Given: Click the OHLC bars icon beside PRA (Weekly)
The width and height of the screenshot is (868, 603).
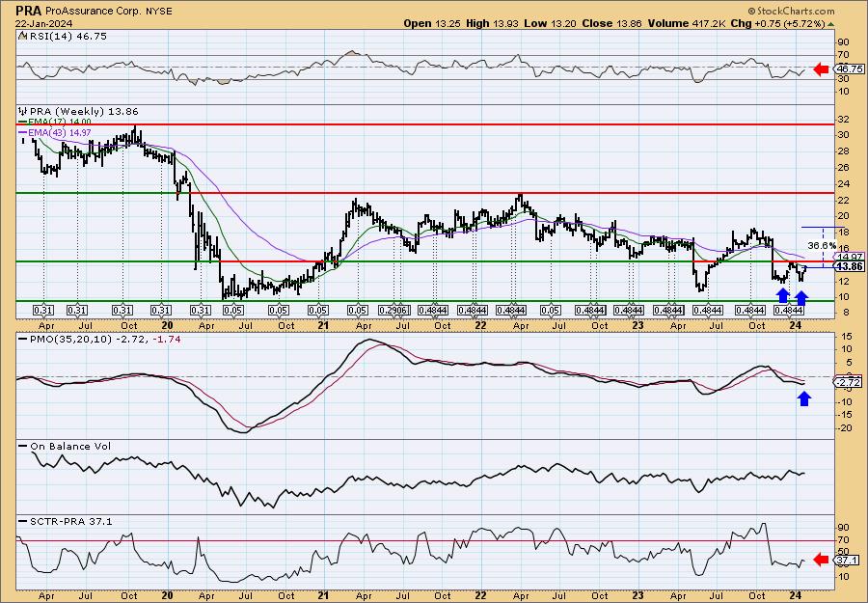Looking at the screenshot, I should pyautogui.click(x=23, y=111).
